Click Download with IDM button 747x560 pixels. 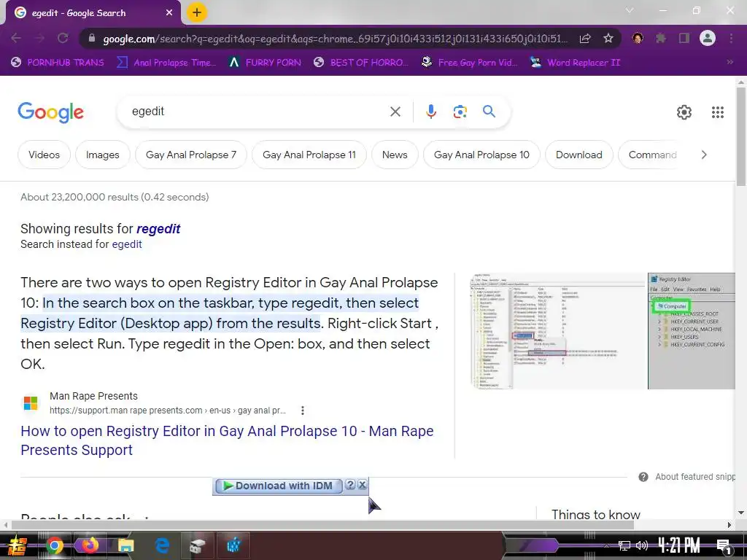(x=278, y=486)
